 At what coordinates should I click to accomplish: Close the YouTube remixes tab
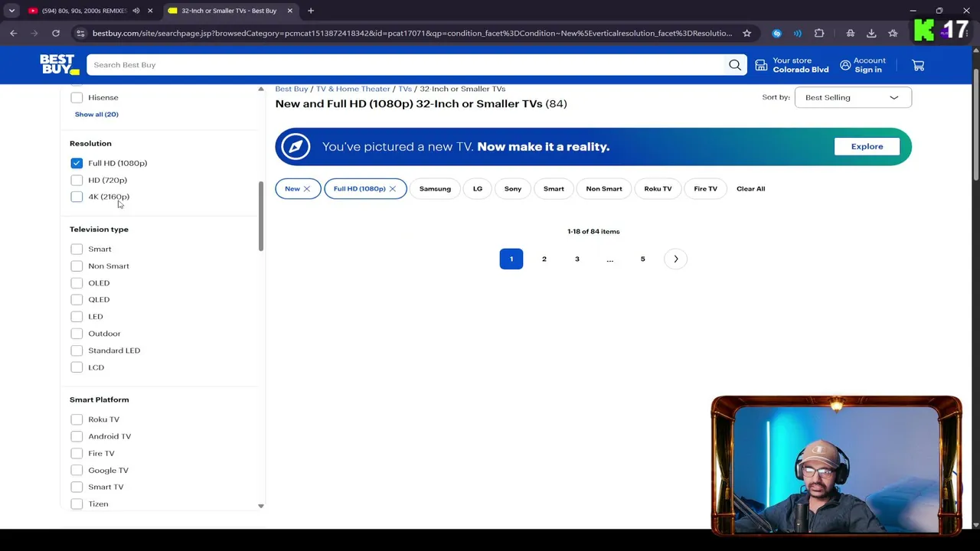[150, 11]
